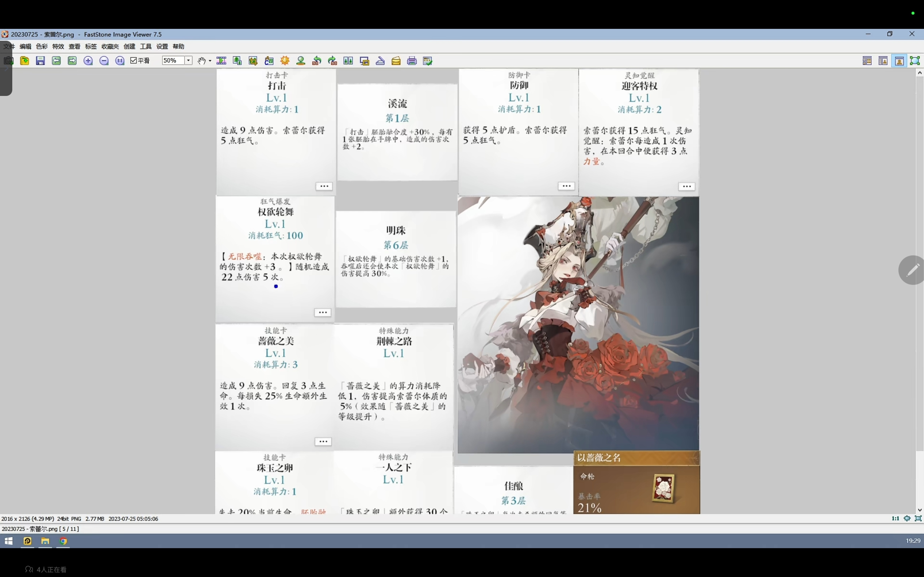Screen dimensions: 924x577
Task: Go to the previous image arrow
Action: [56, 61]
